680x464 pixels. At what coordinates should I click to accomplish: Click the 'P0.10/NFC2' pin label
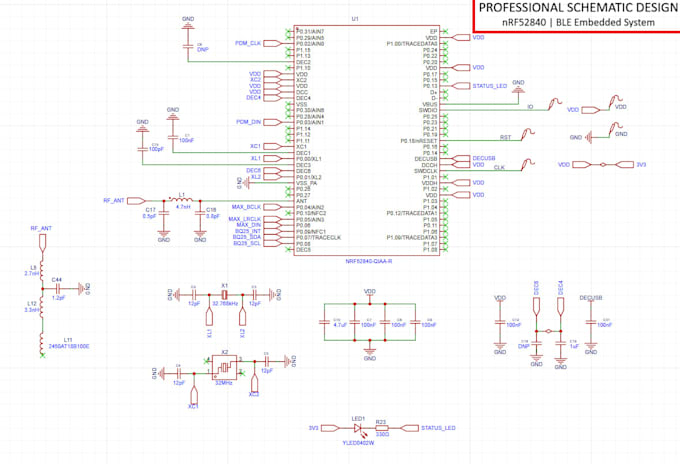[x=311, y=213]
